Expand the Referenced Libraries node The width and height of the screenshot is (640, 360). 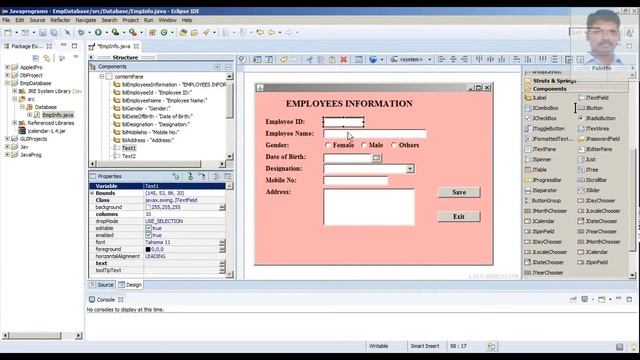coord(15,123)
